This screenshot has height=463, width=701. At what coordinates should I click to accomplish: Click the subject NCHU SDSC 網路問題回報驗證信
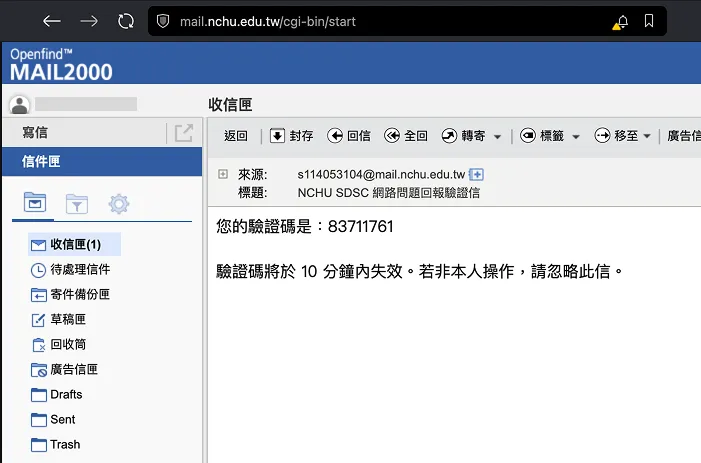click(x=389, y=193)
